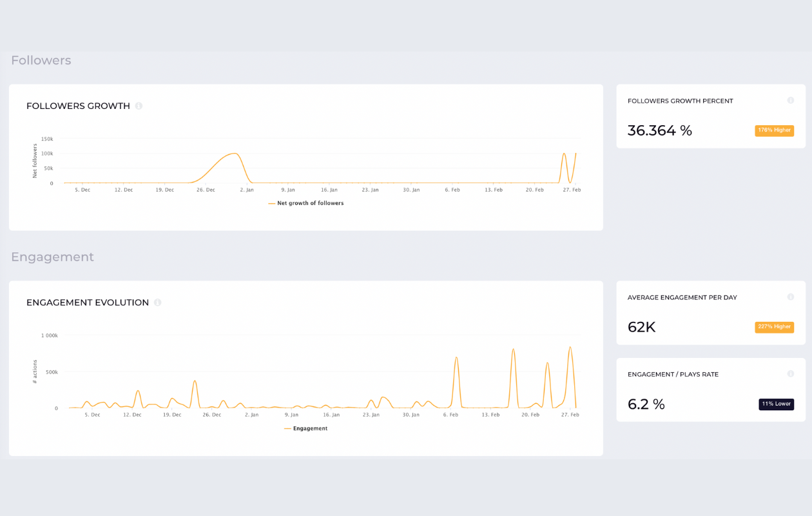Click the 1 000k label on engagement chart axis
This screenshot has width=812, height=516.
[x=50, y=335]
